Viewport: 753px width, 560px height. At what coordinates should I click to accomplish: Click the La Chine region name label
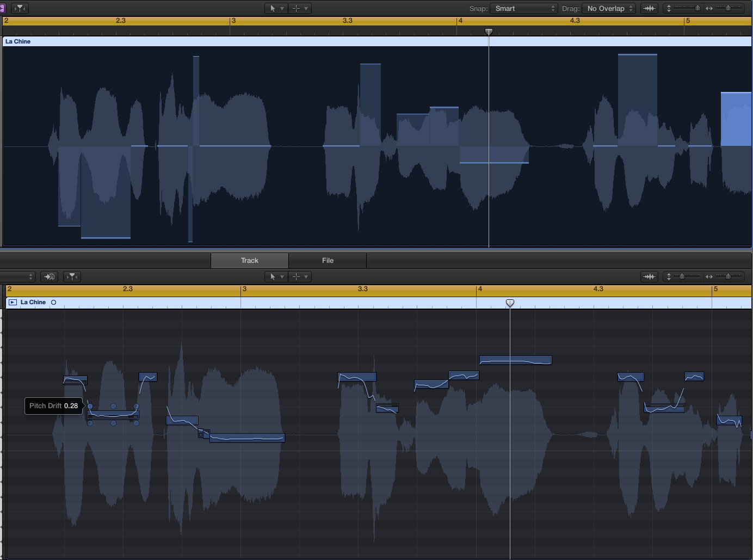click(17, 41)
